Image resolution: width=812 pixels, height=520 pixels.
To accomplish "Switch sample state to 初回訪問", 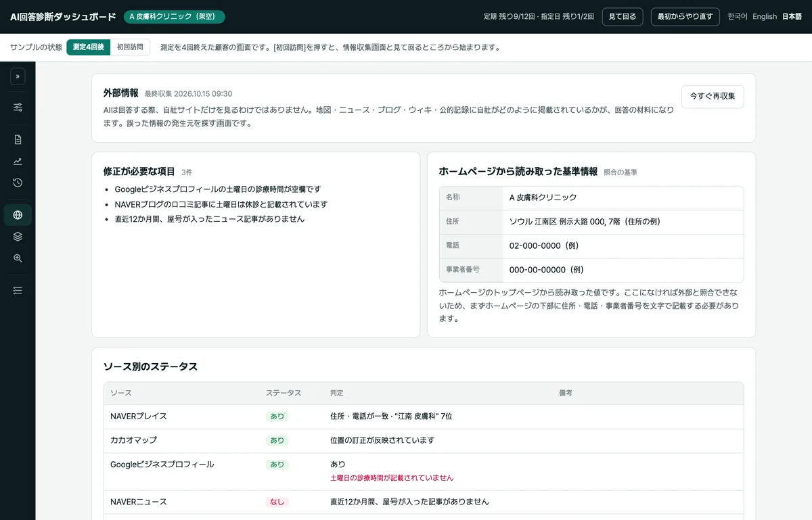I will [x=130, y=47].
